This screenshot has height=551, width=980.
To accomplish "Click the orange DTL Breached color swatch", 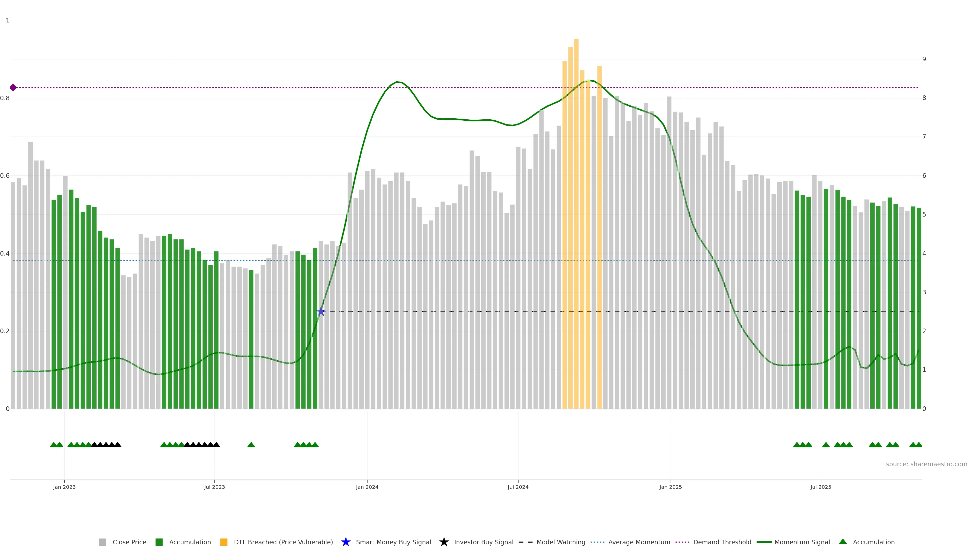I will pyautogui.click(x=224, y=542).
